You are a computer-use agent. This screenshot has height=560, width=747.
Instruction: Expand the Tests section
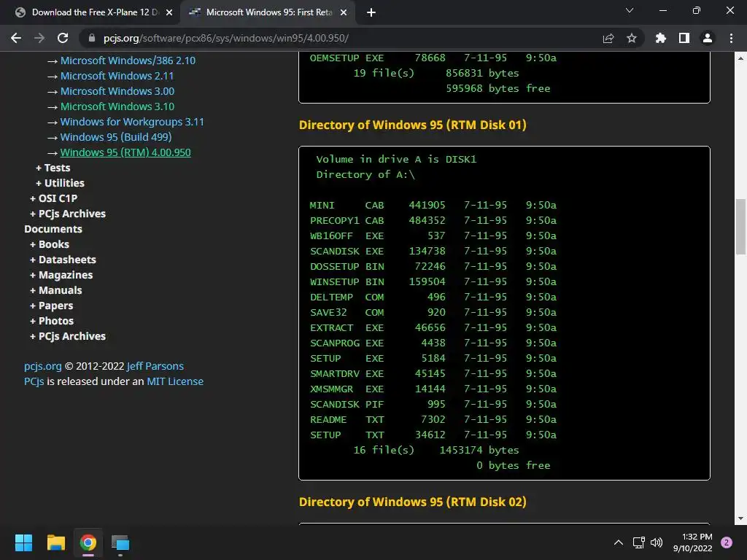[53, 168]
